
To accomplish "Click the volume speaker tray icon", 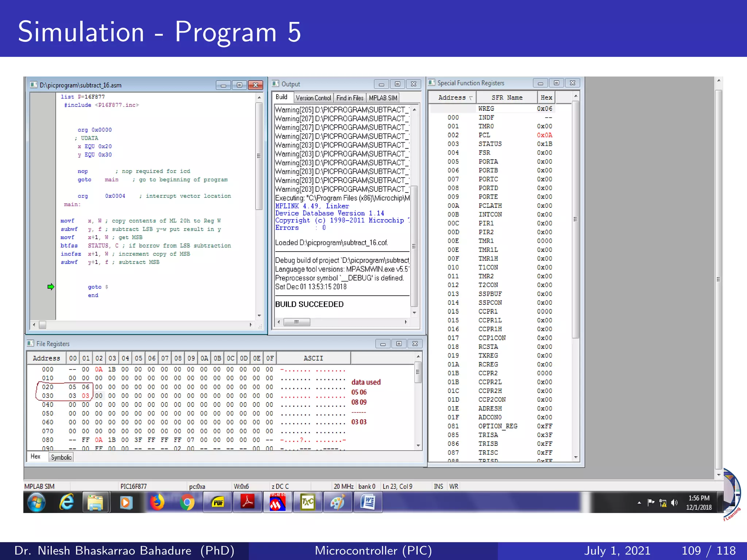I will coord(674,503).
